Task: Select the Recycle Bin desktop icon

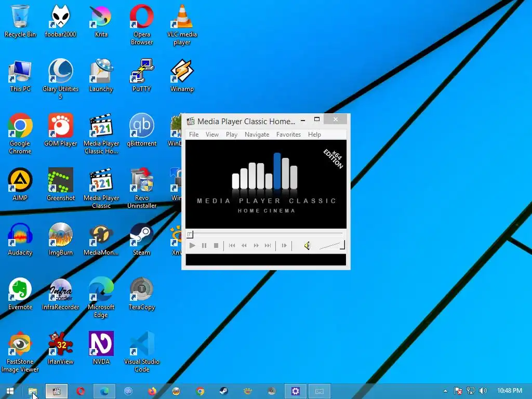Action: [x=20, y=21]
